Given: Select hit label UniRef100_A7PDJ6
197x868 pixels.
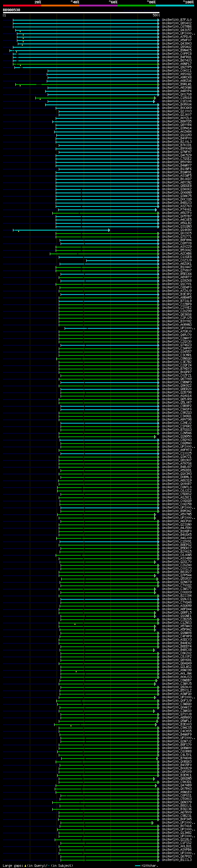Looking at the screenshot, I should coord(176,37).
